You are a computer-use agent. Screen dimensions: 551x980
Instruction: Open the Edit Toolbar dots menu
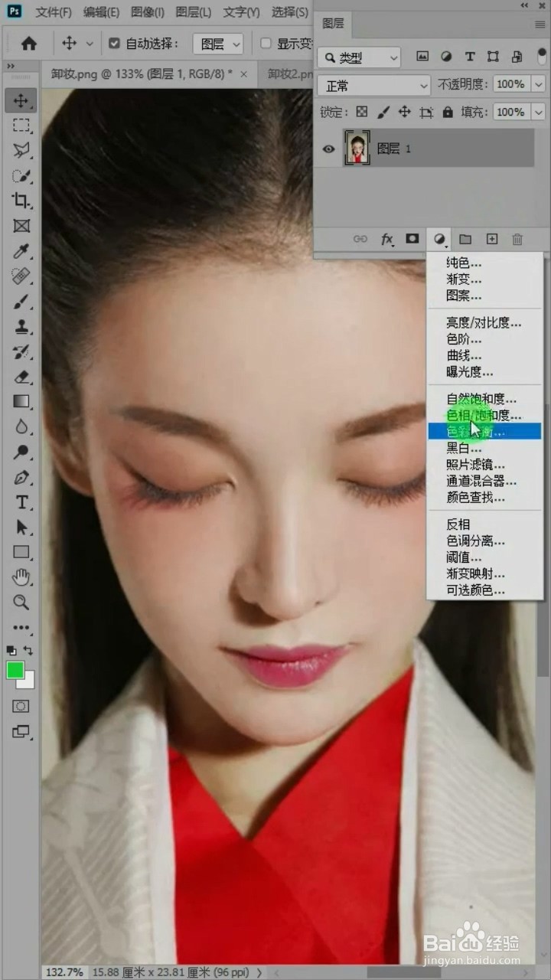click(21, 628)
